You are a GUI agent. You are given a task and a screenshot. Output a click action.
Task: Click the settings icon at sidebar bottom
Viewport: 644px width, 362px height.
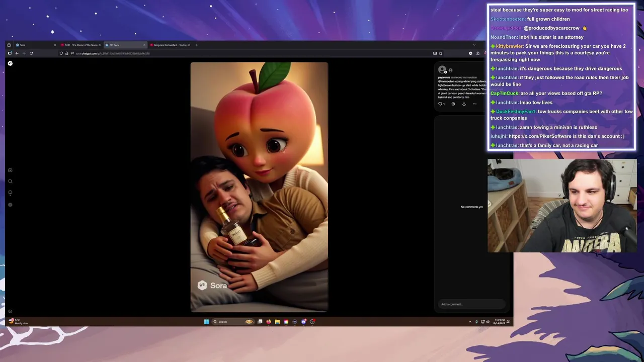[10, 311]
